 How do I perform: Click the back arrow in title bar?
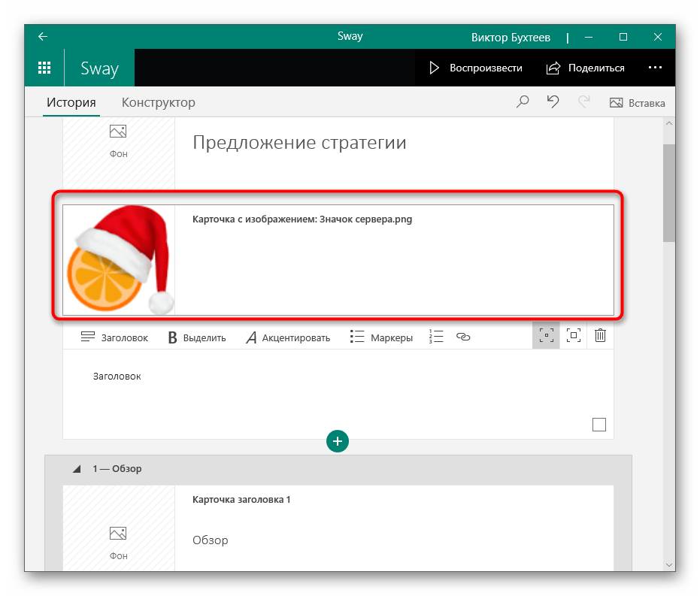tap(43, 36)
